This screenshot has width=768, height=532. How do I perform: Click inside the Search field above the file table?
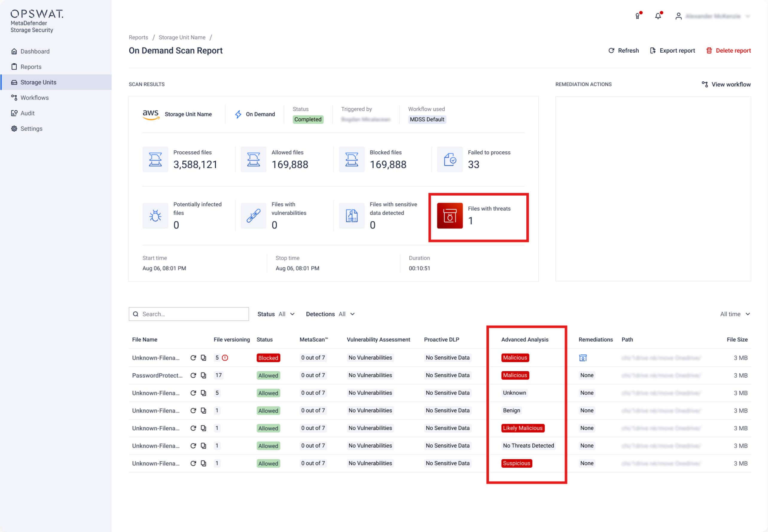pos(189,314)
